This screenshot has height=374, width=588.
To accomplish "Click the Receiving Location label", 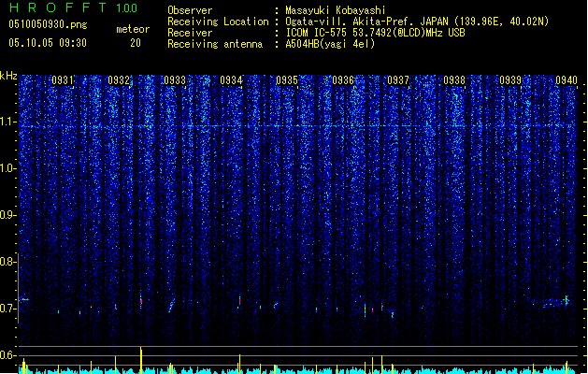I will 218,22.
